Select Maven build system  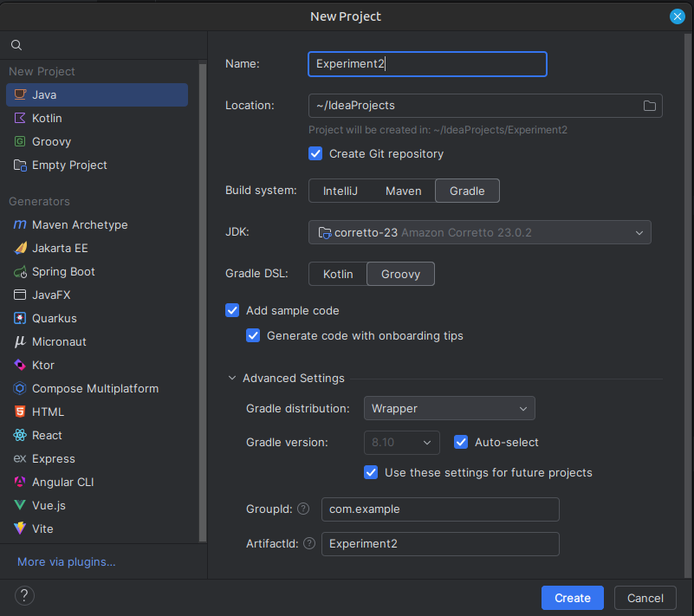coord(403,191)
